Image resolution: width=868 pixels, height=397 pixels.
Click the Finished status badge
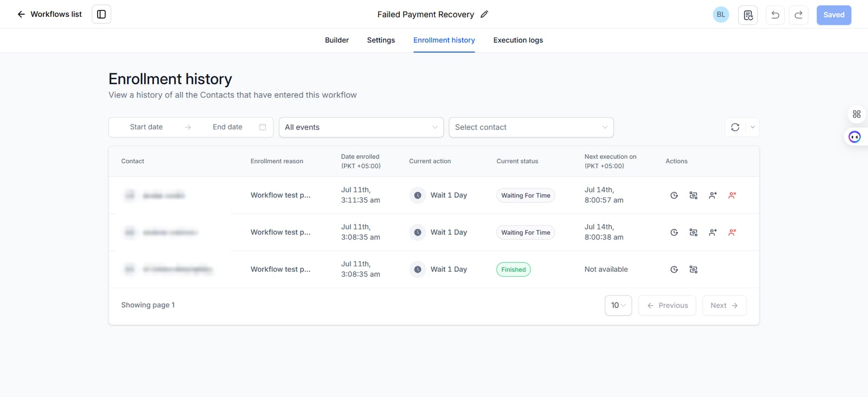point(513,270)
